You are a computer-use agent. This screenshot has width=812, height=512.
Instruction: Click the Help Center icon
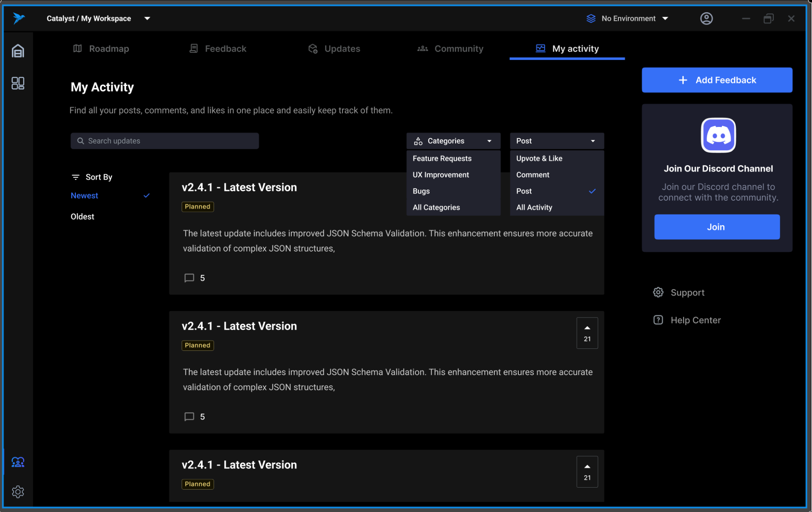tap(657, 320)
